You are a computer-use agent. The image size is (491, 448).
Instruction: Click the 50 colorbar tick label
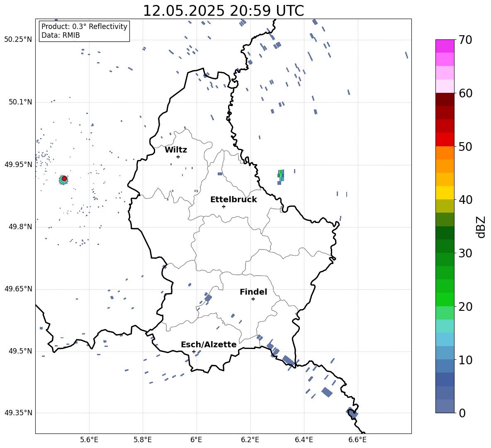pos(465,147)
